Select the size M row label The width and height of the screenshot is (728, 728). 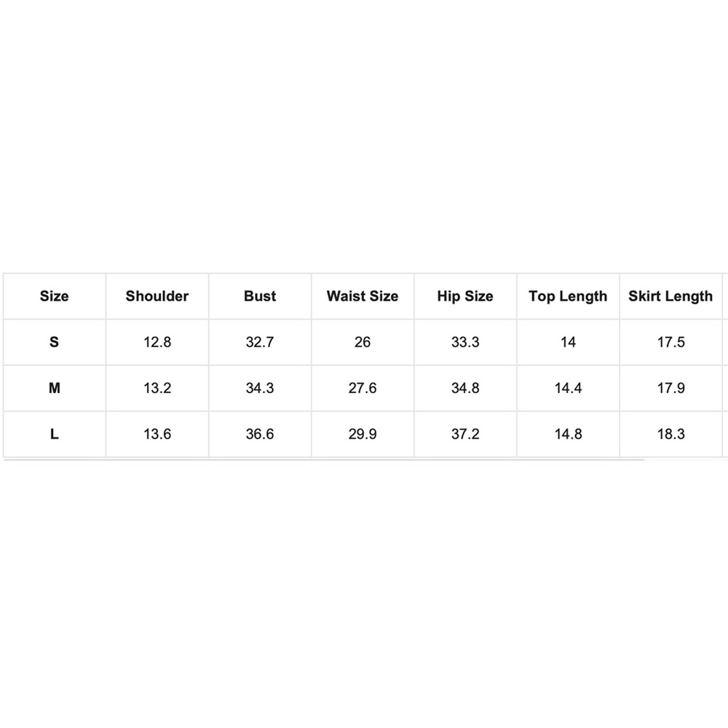coord(55,388)
